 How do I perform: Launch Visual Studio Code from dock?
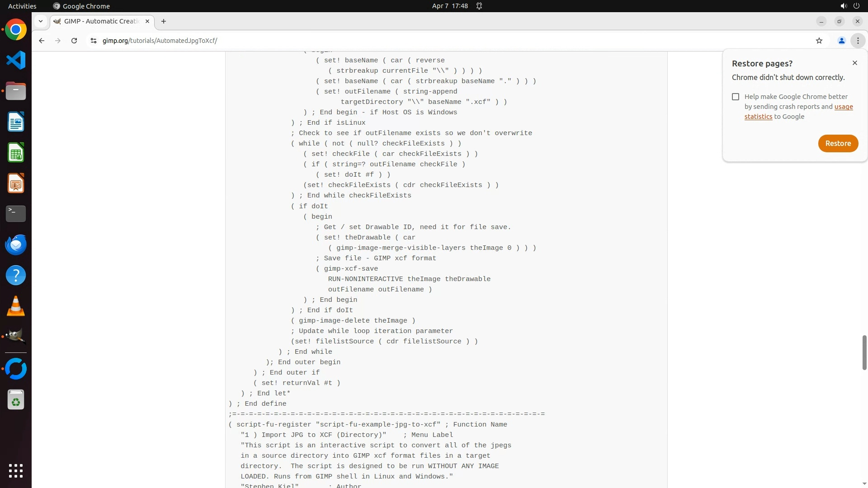pyautogui.click(x=16, y=60)
